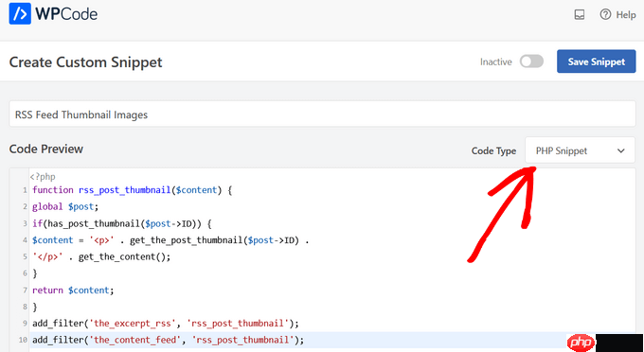The width and height of the screenshot is (644, 352).
Task: Click code line 9 add_filter the_excerpt_rss
Action: tap(166, 324)
